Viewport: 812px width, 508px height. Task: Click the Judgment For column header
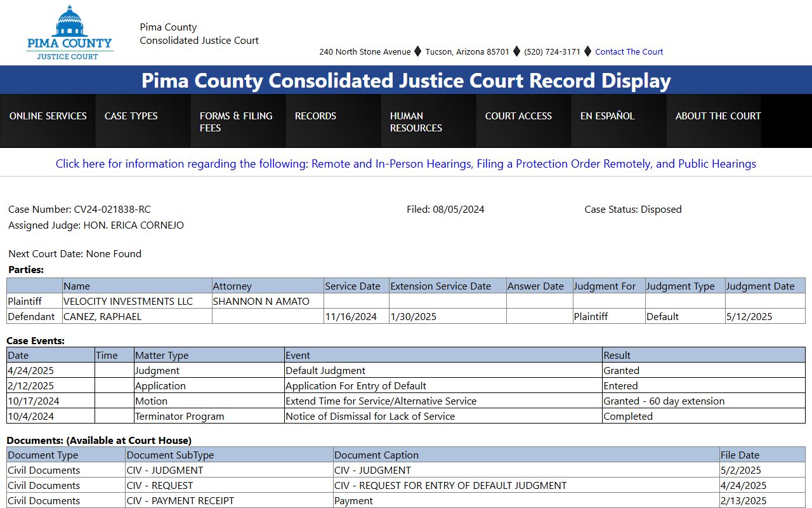click(609, 286)
